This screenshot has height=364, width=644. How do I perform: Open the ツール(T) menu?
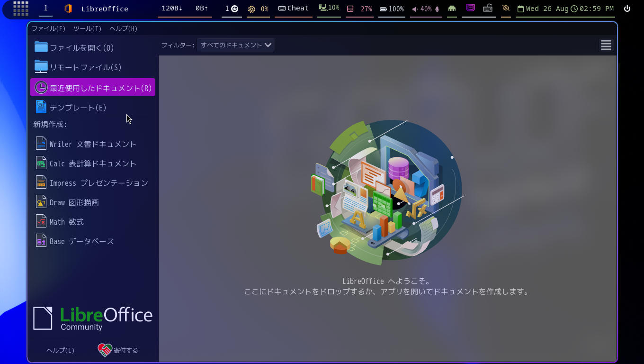[x=88, y=28]
